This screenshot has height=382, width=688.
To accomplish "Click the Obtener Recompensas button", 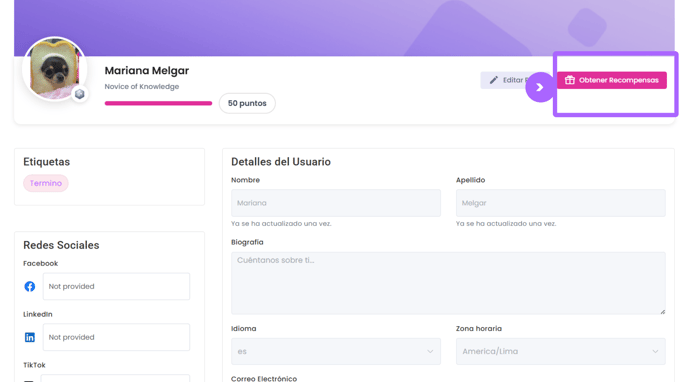I will pos(612,80).
